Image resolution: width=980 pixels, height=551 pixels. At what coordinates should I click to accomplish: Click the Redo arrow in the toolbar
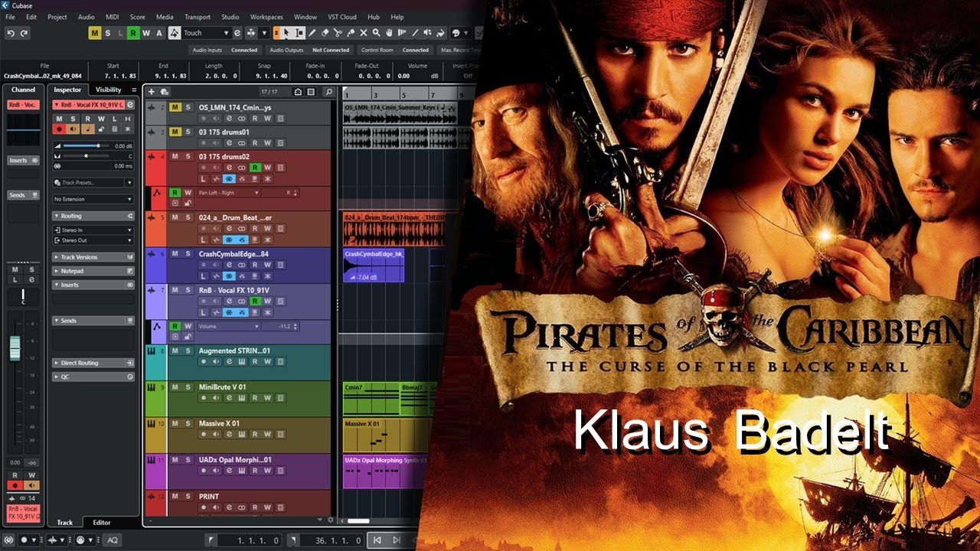coord(24,33)
